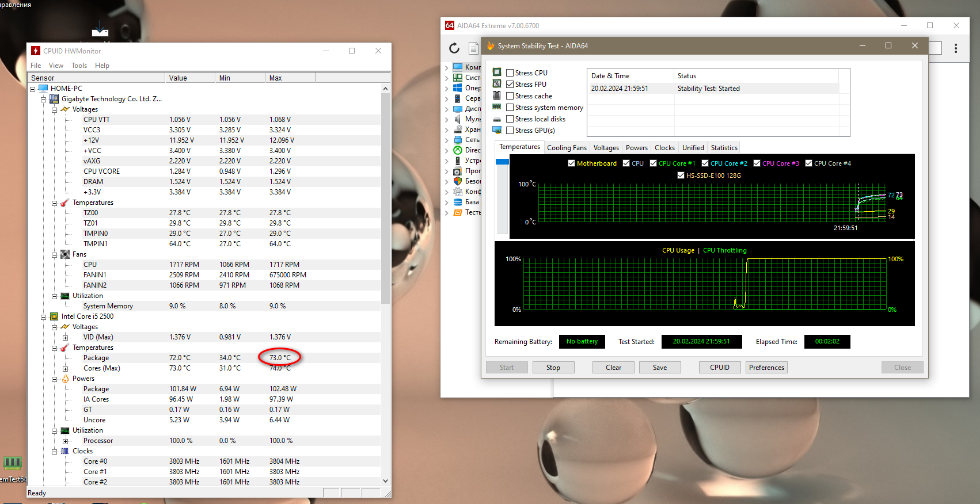Collapse the Fans node in HWMonitor
The height and width of the screenshot is (504, 980).
54,254
